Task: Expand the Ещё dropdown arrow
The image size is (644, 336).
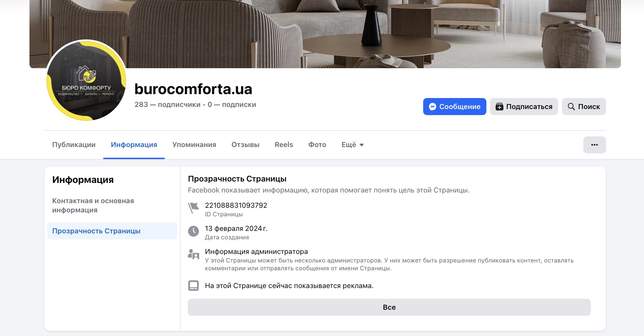Action: point(361,145)
